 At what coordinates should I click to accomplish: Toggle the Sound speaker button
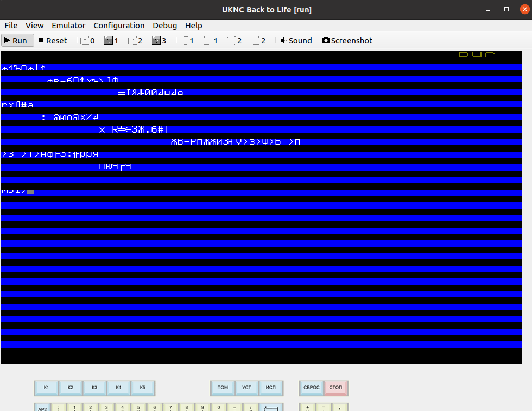(296, 41)
